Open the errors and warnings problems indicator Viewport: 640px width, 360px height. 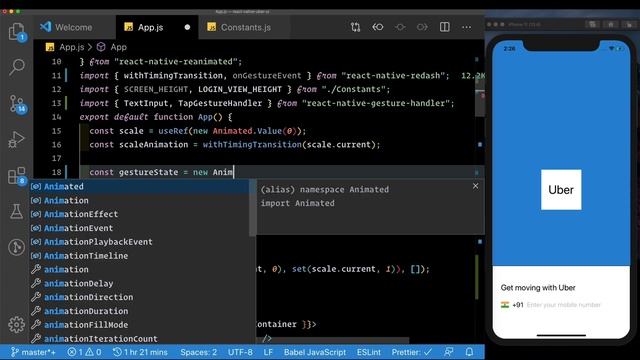coord(84,352)
